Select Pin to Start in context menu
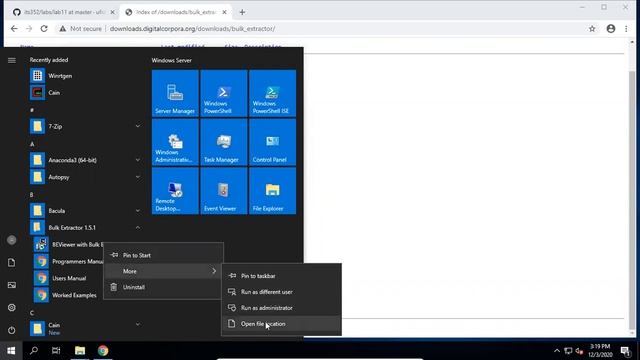This screenshot has height=360, width=640. point(163,255)
